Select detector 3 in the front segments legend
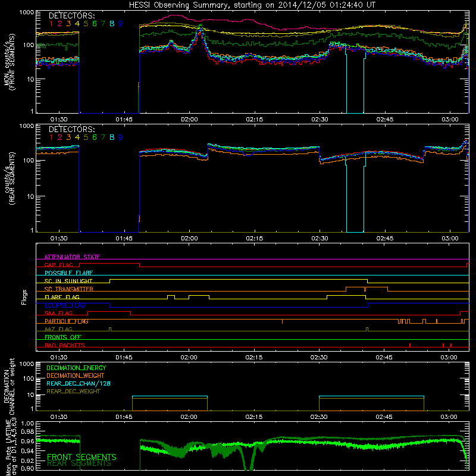The image size is (476, 476). pyautogui.click(x=68, y=24)
